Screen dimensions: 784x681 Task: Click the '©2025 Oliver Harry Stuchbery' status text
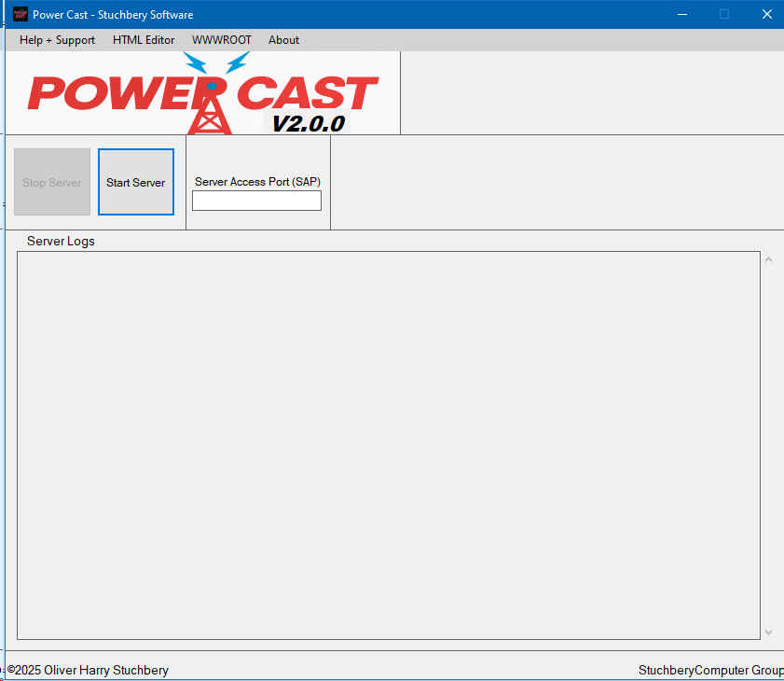(x=88, y=670)
